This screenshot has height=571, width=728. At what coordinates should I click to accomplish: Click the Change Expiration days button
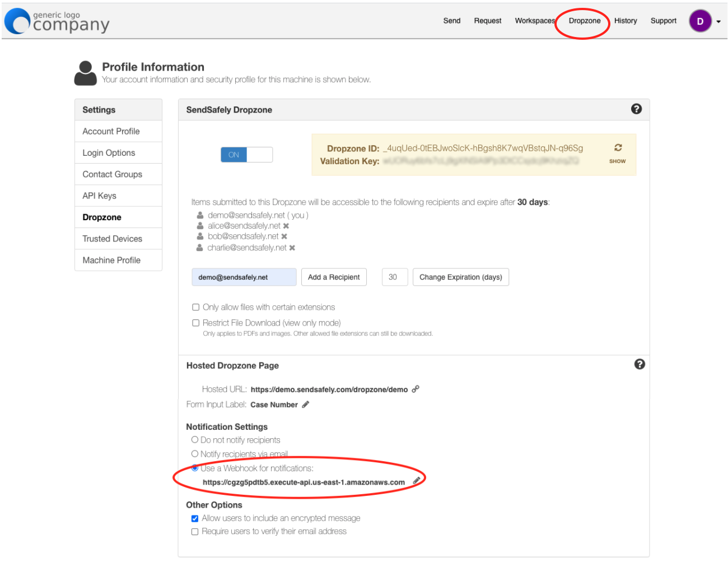(x=460, y=277)
